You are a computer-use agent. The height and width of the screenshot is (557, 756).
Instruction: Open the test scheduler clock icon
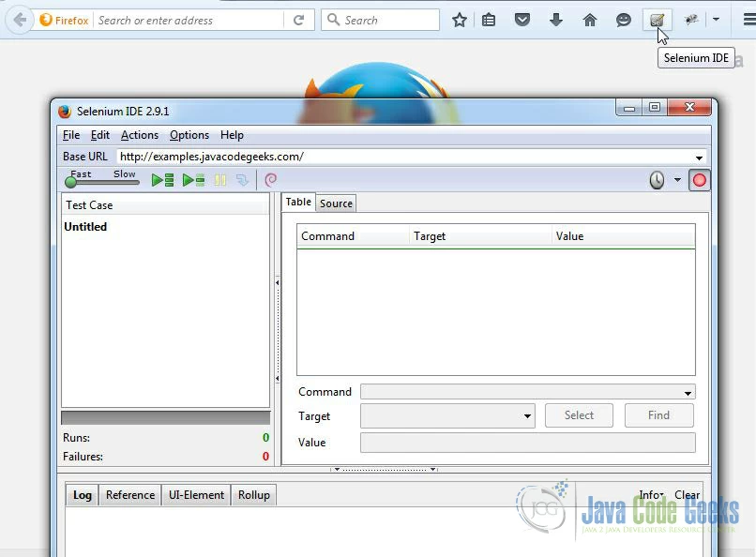657,180
